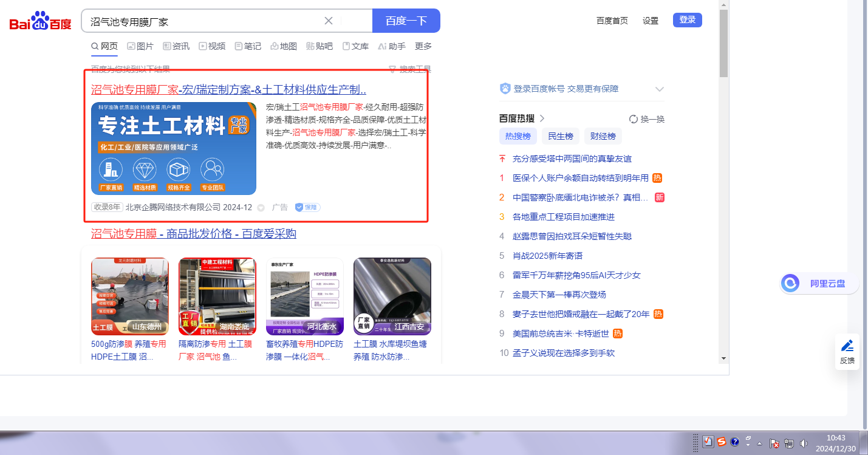This screenshot has width=868, height=455.
Task: Switch to the 文库 tab
Action: coord(355,46)
